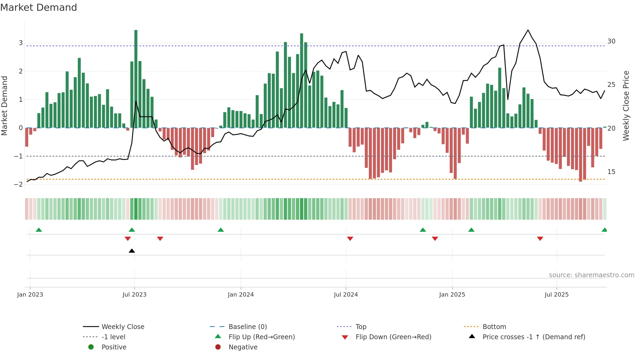Screen dimensions: 644x362
Task: Click Flip Up (Red→Green) legend label
Action: (262, 337)
